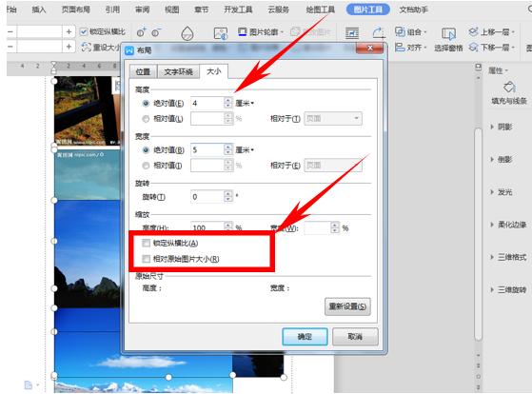Switch to the 文字环绕 dialog tab

179,71
